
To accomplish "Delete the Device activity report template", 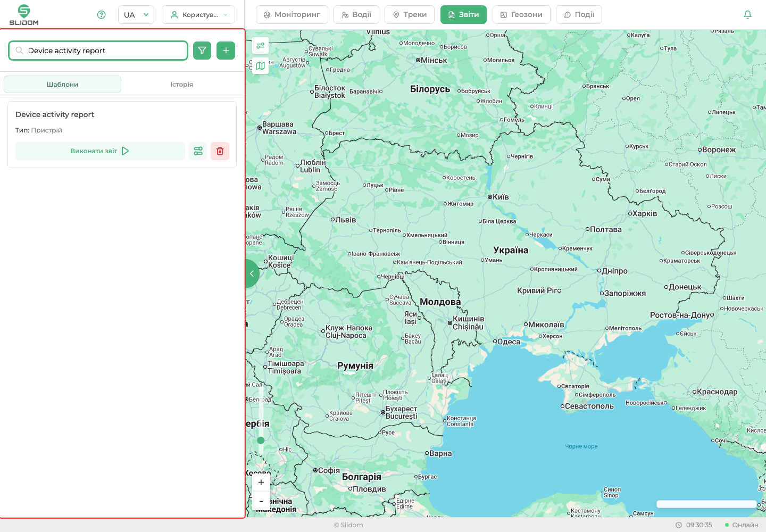I will pos(220,151).
